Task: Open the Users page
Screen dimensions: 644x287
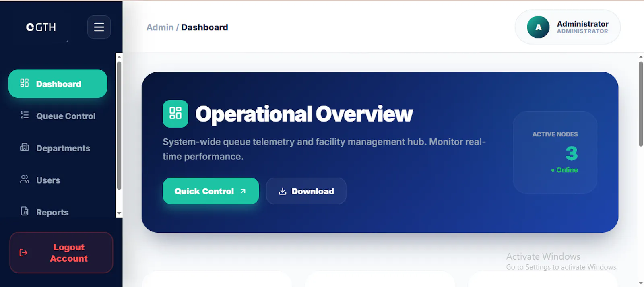Action: coord(58,180)
